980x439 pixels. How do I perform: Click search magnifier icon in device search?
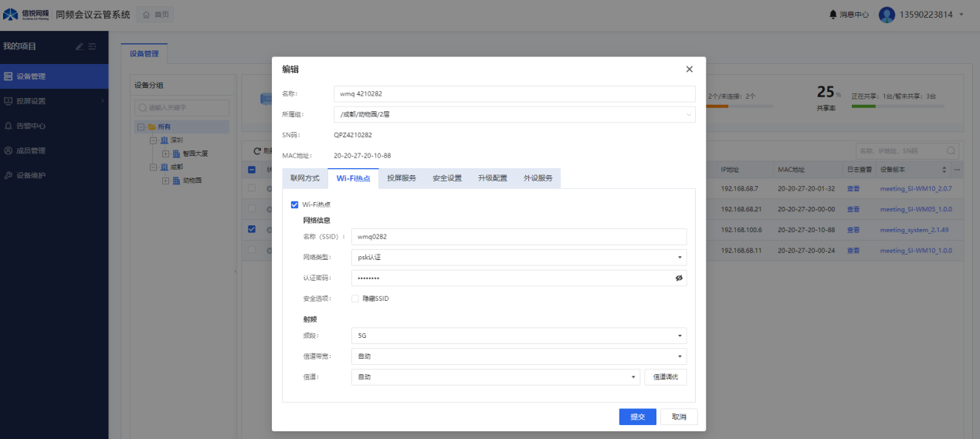(x=951, y=150)
